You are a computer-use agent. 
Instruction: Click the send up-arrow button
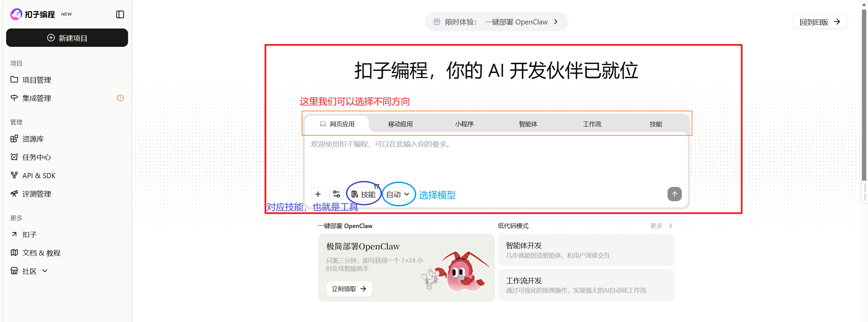(x=674, y=194)
